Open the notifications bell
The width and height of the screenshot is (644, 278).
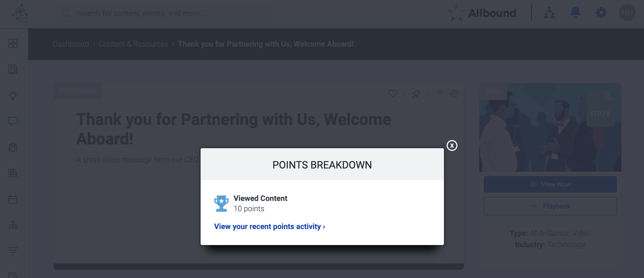click(575, 13)
